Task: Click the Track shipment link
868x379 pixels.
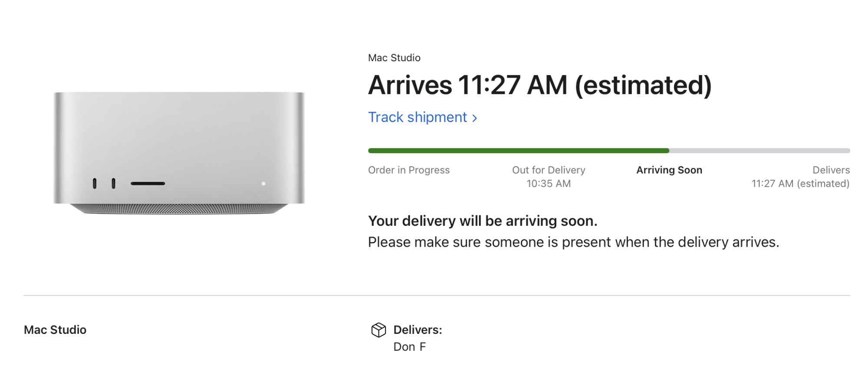Action: point(417,117)
